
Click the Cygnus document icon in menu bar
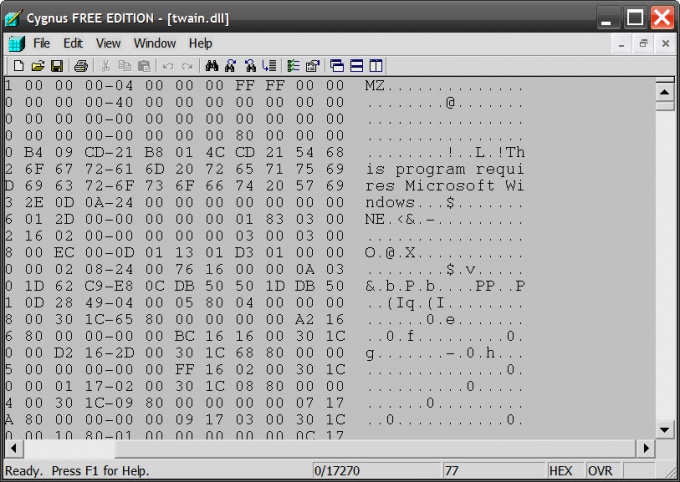coord(16,43)
